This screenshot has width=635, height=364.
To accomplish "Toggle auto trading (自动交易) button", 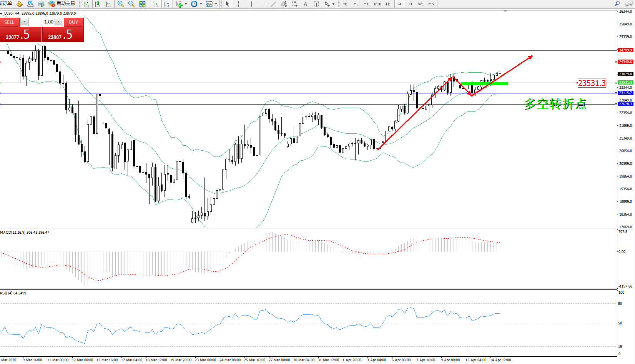I will pyautogui.click(x=62, y=4).
